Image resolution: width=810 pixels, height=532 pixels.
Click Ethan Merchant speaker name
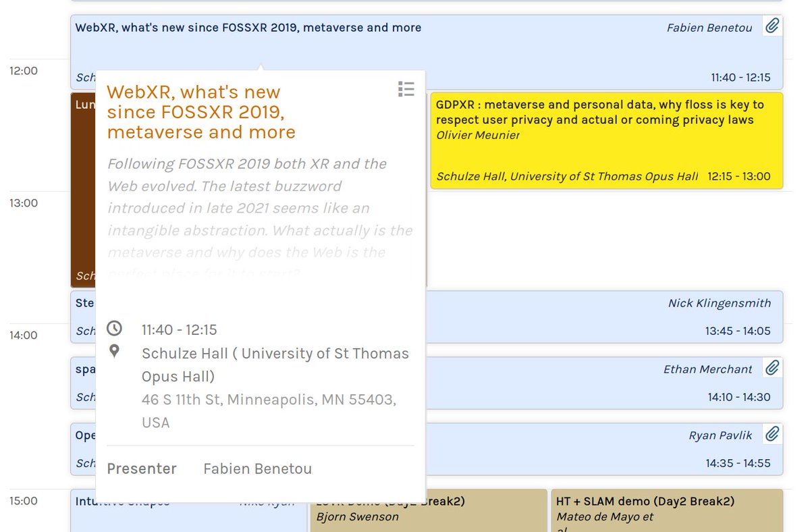click(x=707, y=369)
